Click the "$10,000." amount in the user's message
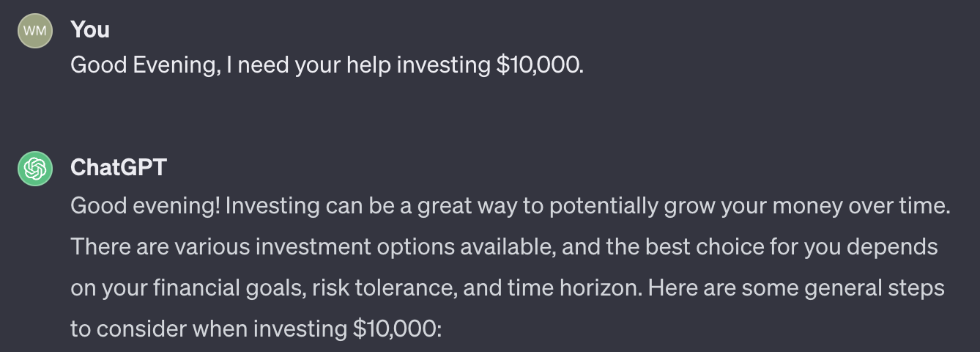The height and width of the screenshot is (352, 980). click(541, 65)
